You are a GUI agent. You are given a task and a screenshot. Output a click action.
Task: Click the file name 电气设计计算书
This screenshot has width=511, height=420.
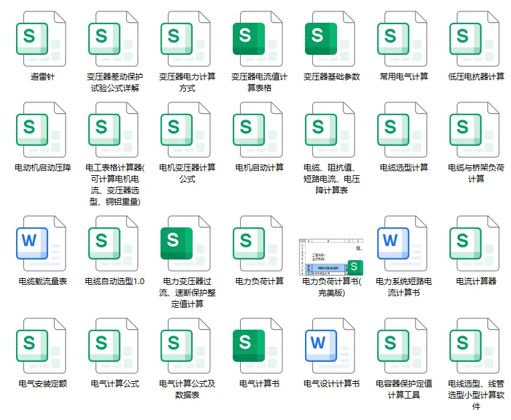332,384
